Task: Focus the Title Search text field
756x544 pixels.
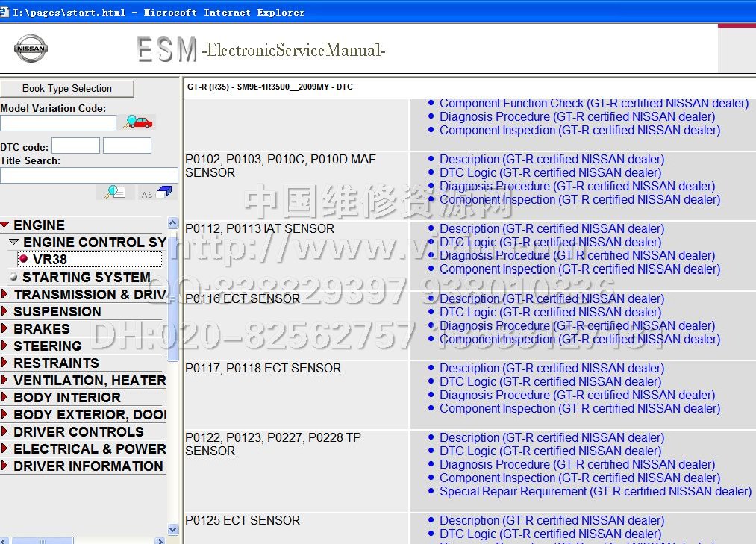Action: (90, 175)
